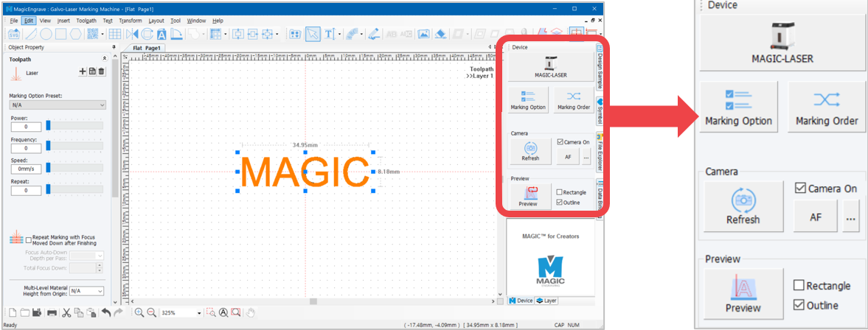Click the add toolpath plus icon

(83, 71)
